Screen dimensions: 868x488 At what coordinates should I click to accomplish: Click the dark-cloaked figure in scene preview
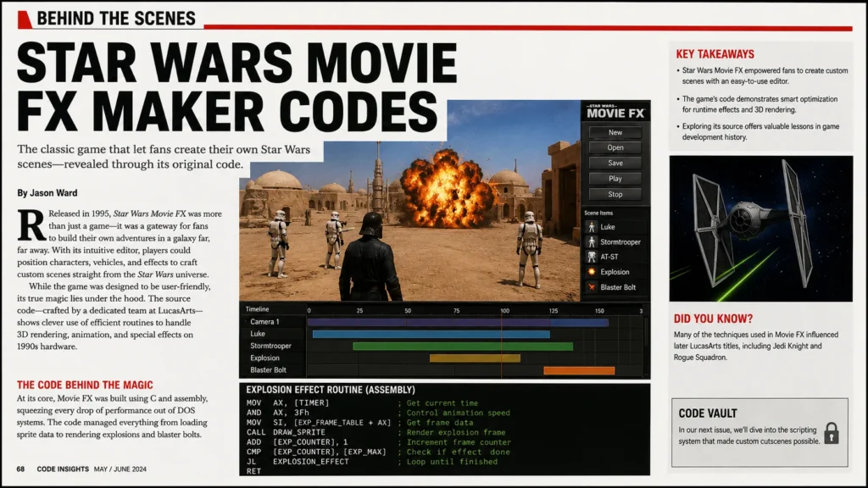click(371, 258)
